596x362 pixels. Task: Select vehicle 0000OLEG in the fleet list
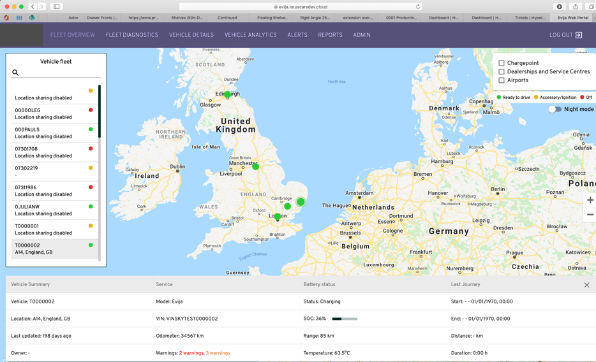click(x=54, y=113)
